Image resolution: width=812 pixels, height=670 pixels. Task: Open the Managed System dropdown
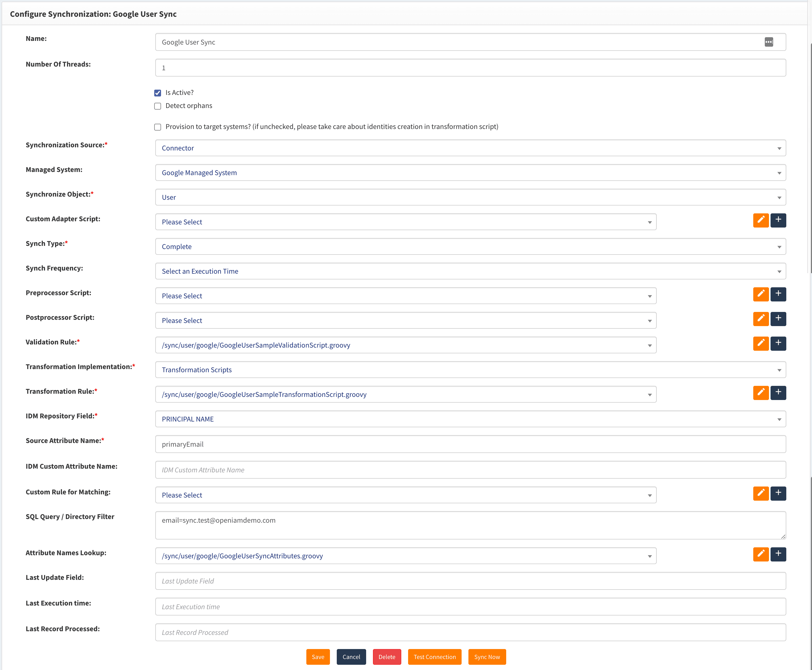pyautogui.click(x=470, y=173)
